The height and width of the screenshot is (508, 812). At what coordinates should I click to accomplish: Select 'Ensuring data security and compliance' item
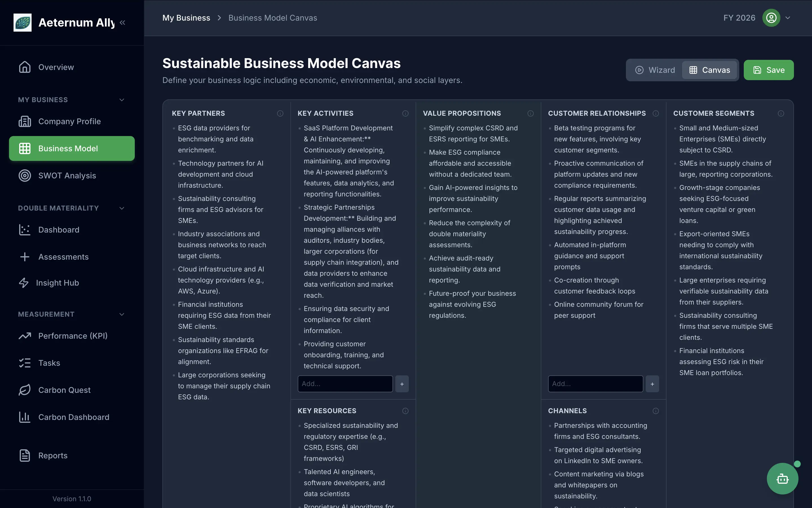click(346, 319)
